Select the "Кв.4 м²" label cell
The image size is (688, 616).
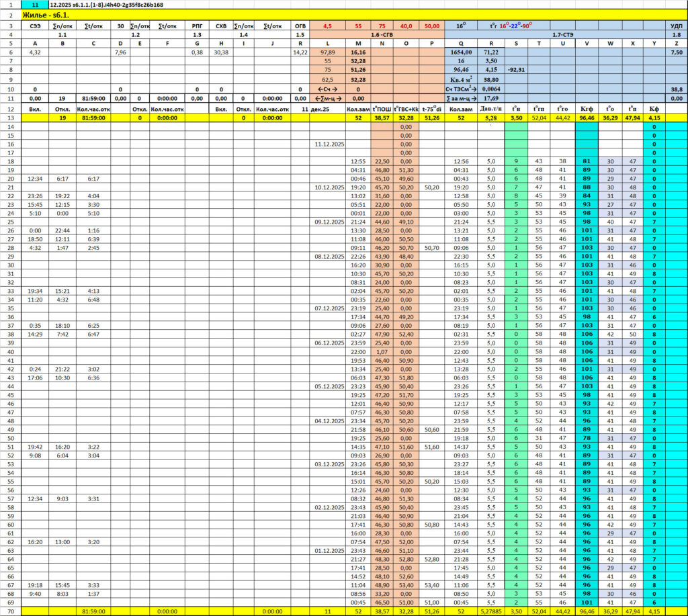461,79
